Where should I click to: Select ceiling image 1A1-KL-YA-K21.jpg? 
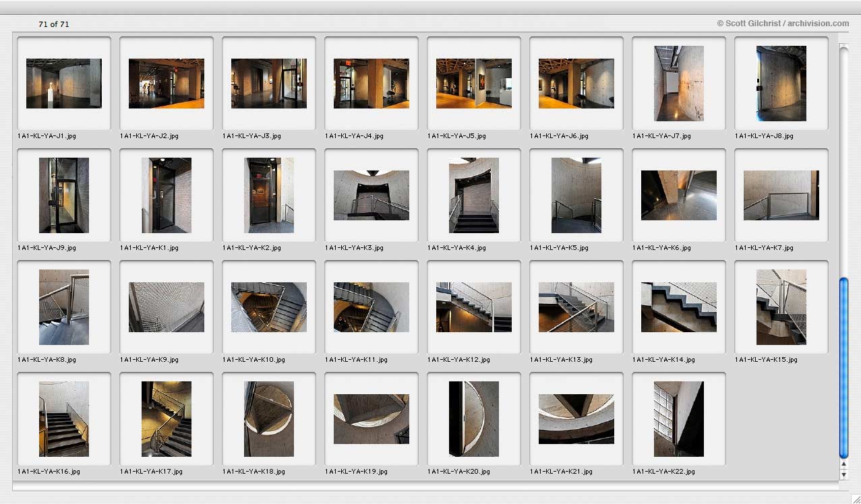[x=576, y=419]
